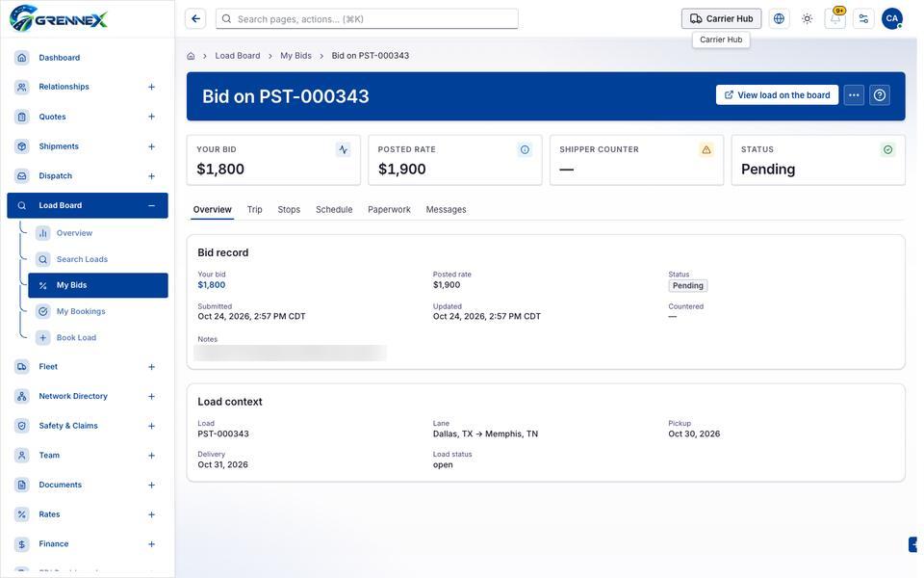Open display settings sliders icon
This screenshot has height=578, width=924.
coord(864,19)
